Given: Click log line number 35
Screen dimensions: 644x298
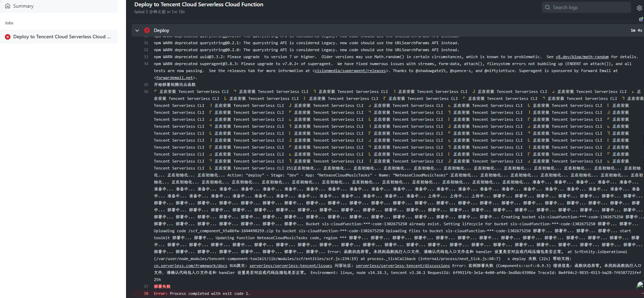Looking at the screenshot, I should point(146,85).
